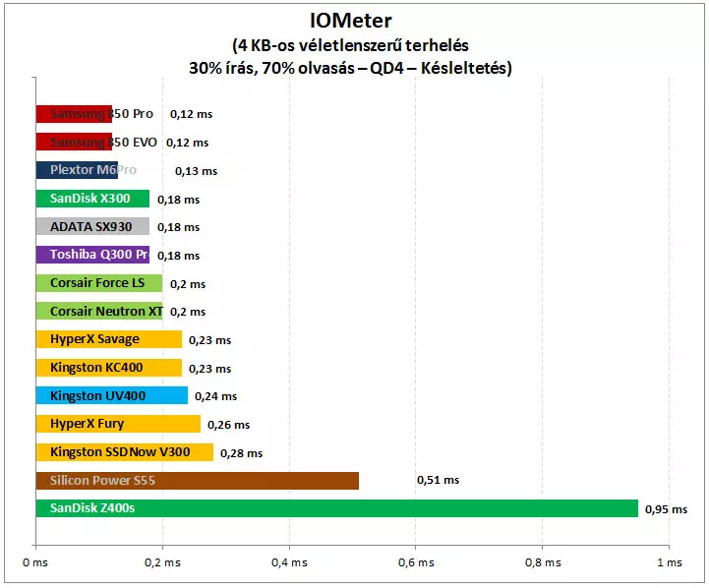Click the IOMeter chart title
This screenshot has height=588, width=709.
coord(350,21)
